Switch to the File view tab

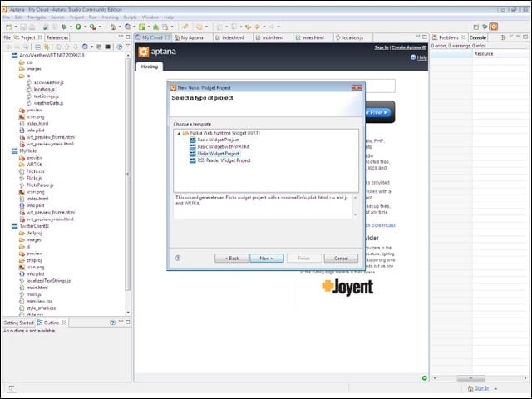click(7, 37)
